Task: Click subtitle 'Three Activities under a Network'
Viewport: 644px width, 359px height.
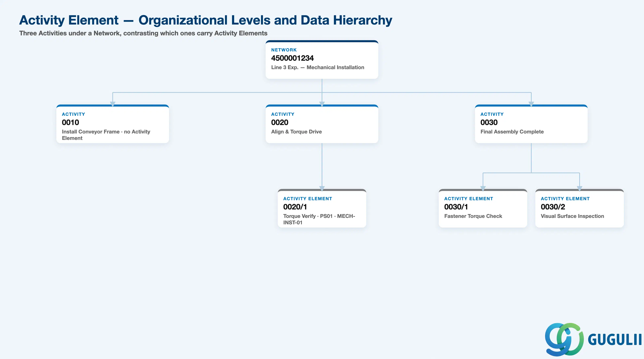Action: [143, 33]
